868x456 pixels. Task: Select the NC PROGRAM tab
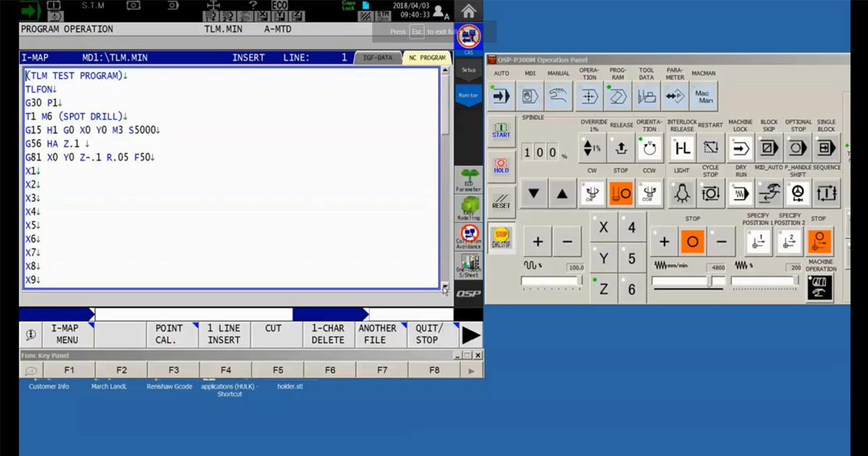click(427, 58)
